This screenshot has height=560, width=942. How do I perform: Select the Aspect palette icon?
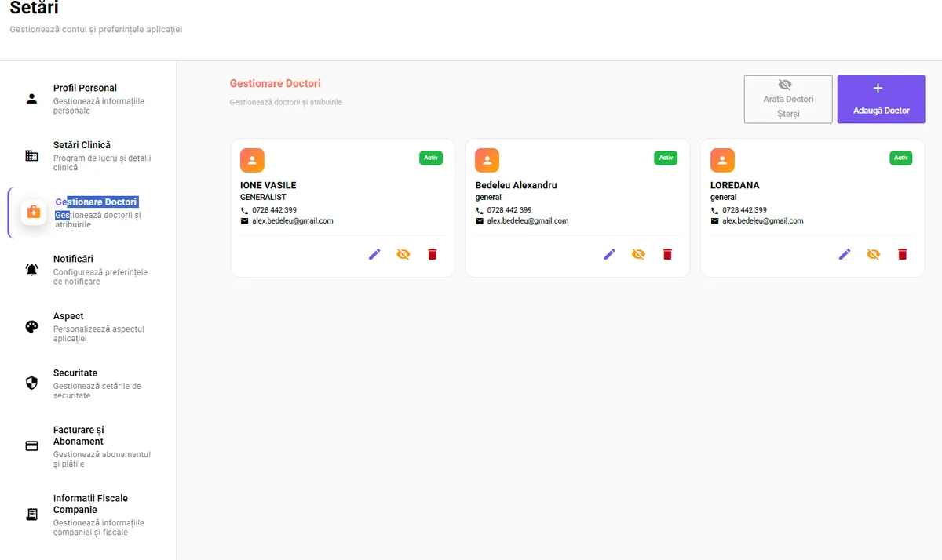coord(31,326)
